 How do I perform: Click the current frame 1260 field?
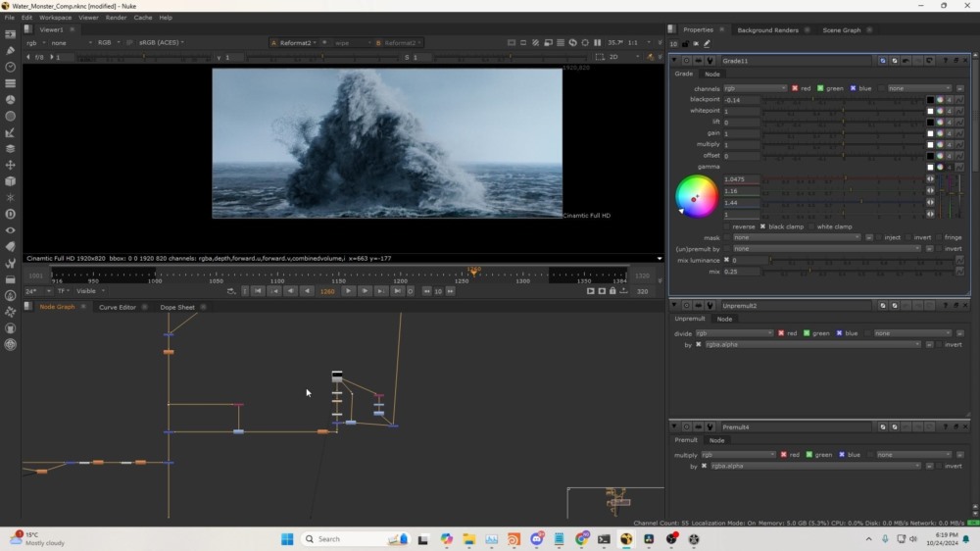tap(327, 291)
